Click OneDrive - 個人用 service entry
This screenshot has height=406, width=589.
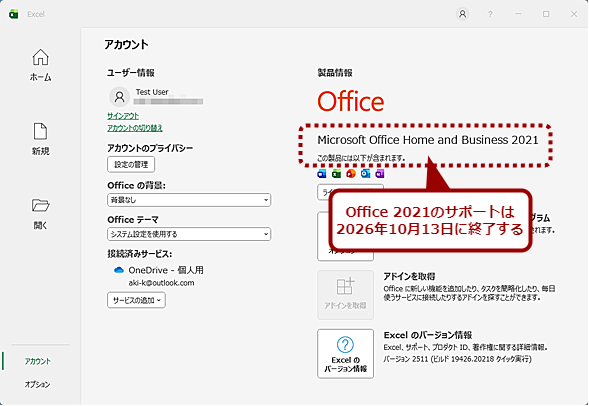point(166,270)
